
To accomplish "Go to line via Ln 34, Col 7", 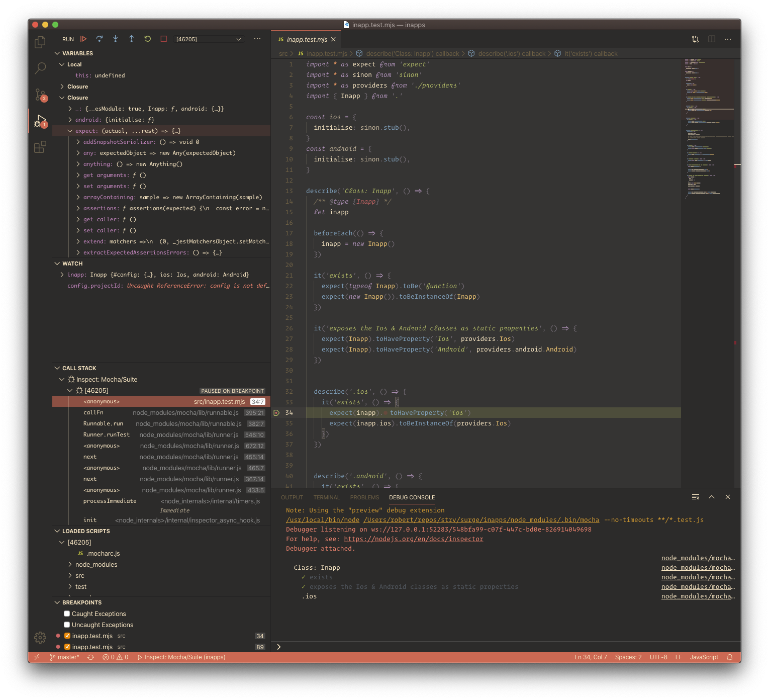I will pyautogui.click(x=591, y=657).
